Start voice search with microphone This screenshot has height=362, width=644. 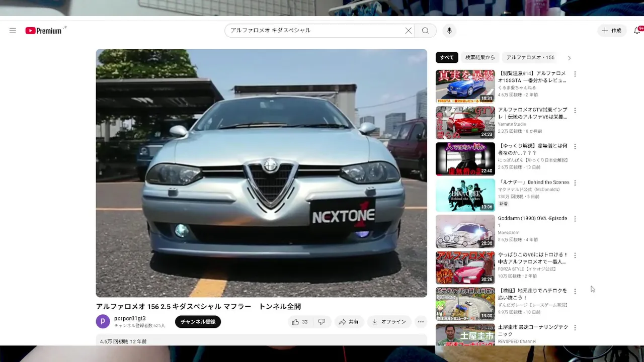pyautogui.click(x=449, y=31)
